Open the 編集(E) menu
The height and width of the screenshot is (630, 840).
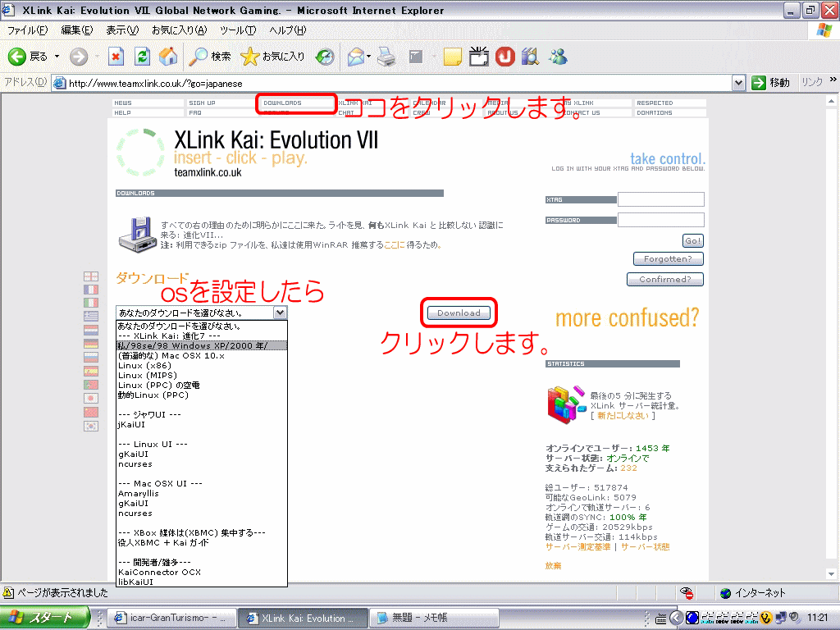coord(76,30)
